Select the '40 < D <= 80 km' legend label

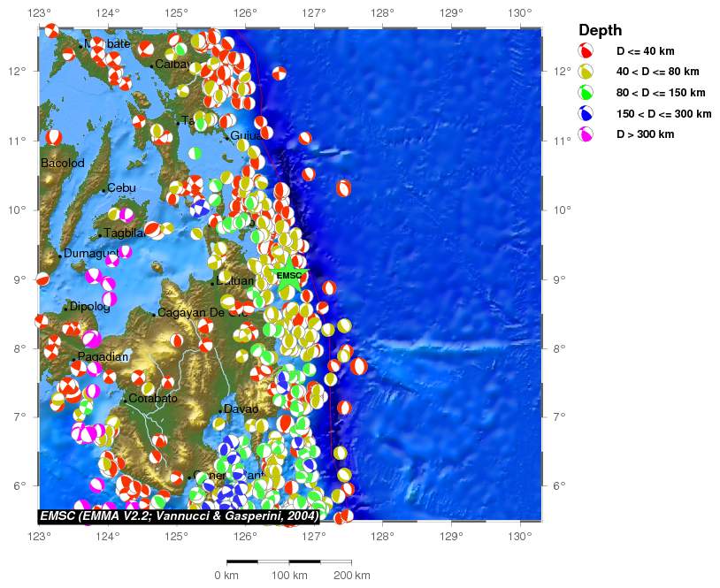pyautogui.click(x=657, y=72)
